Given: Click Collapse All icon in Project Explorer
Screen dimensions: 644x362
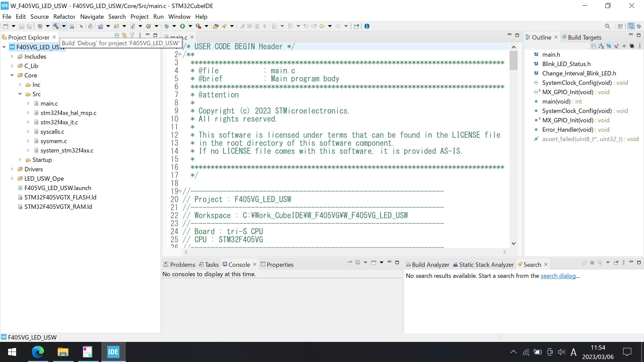Looking at the screenshot, I should pos(117,35).
